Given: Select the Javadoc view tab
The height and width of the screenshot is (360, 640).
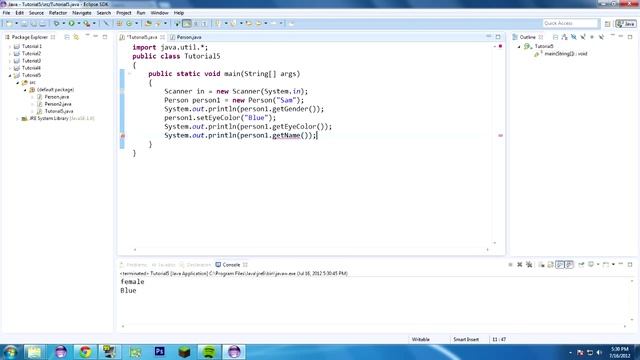Looking at the screenshot, I should [163, 265].
